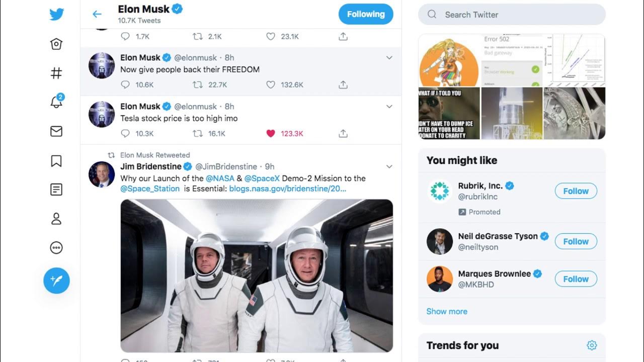Expand options chevron on Tesla stock tweet
This screenshot has height=362, width=644.
pyautogui.click(x=389, y=107)
